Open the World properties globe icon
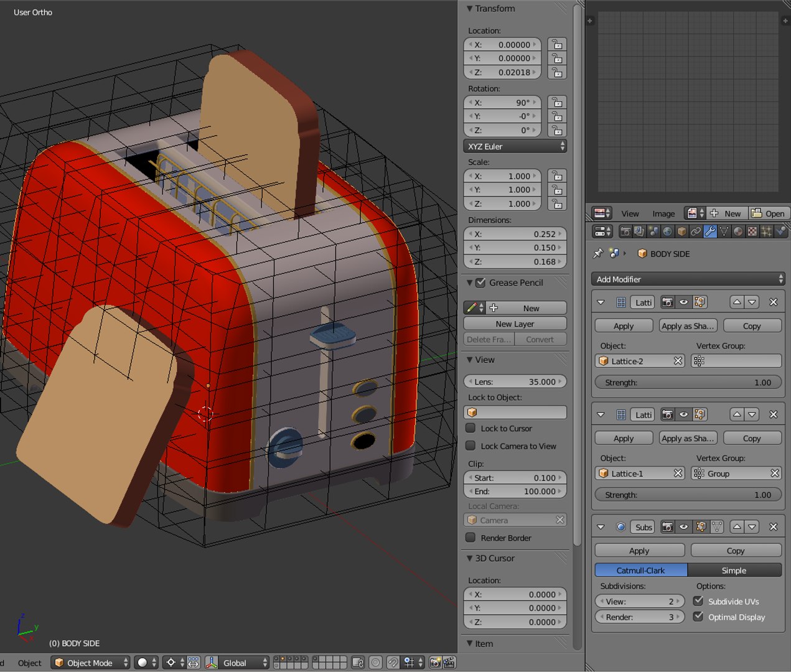Screen dimensions: 791x672 point(667,231)
